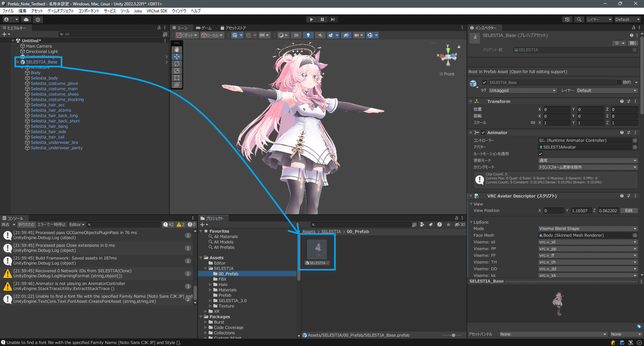
Task: Click the cloud collaboration icon top-left
Action: [x=26, y=19]
